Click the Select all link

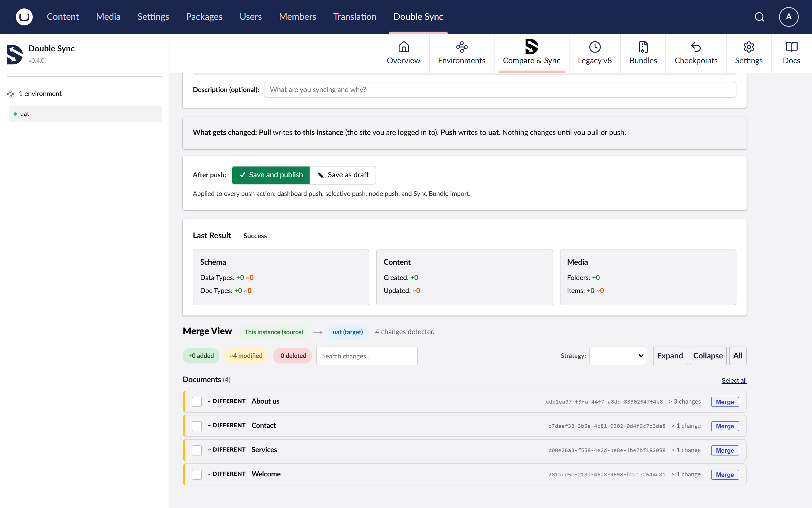(734, 380)
